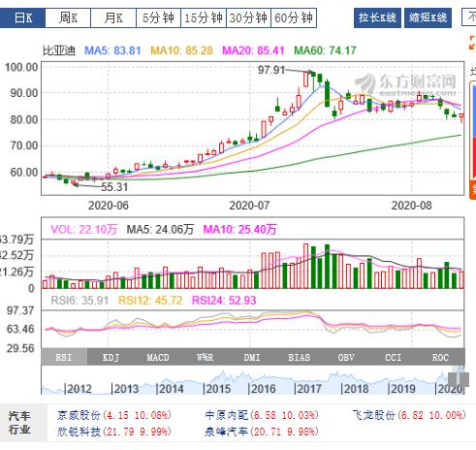Click the orange fullscreen expand icon
The width and height of the screenshot is (476, 450).
[472, 43]
